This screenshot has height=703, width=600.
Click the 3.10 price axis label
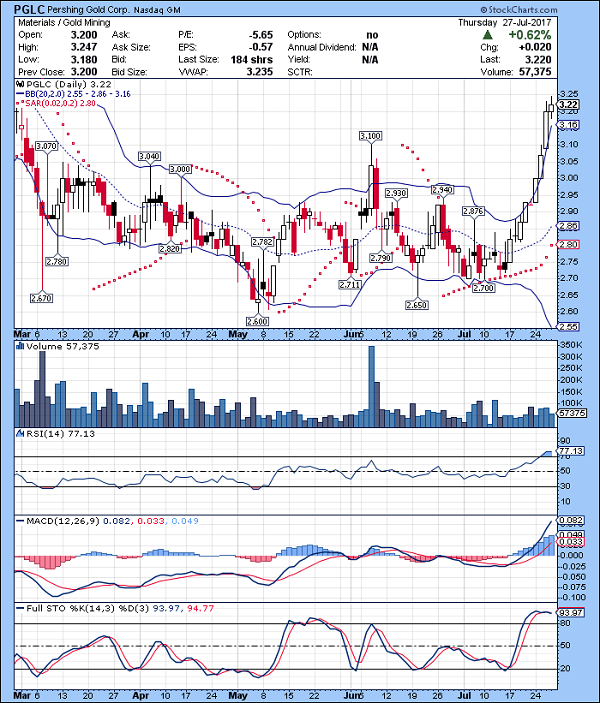point(570,144)
